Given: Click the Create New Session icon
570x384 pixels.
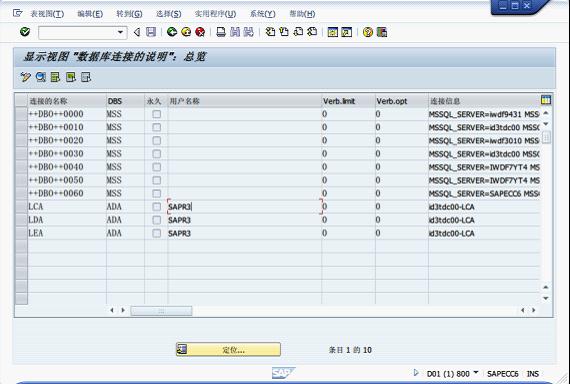Looking at the screenshot, I should click(333, 32).
